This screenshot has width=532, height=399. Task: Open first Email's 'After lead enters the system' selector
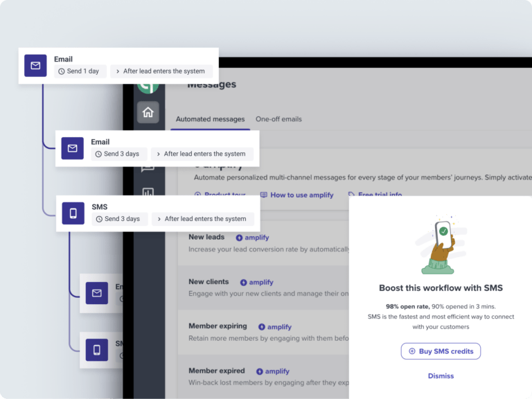coord(160,71)
